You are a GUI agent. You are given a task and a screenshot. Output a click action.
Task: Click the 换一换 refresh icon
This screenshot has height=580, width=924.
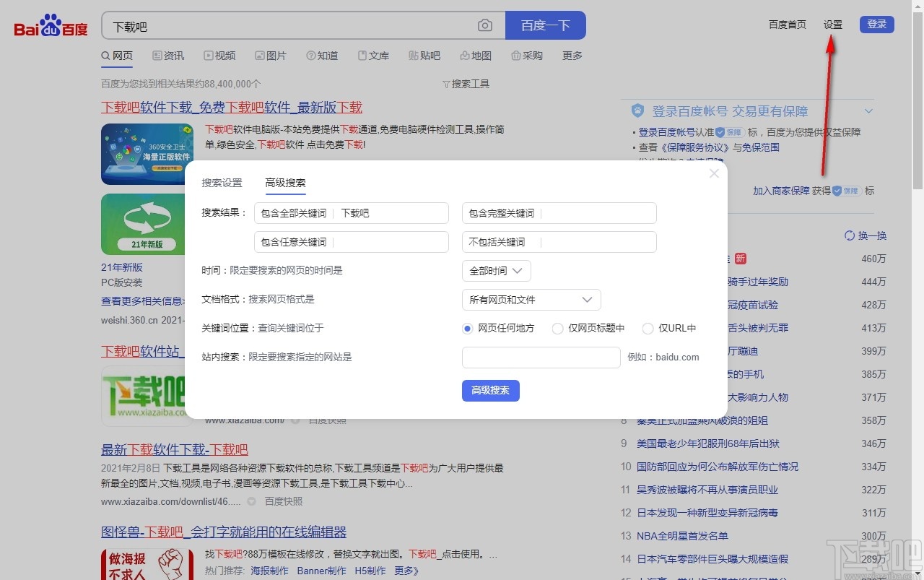[x=850, y=235]
